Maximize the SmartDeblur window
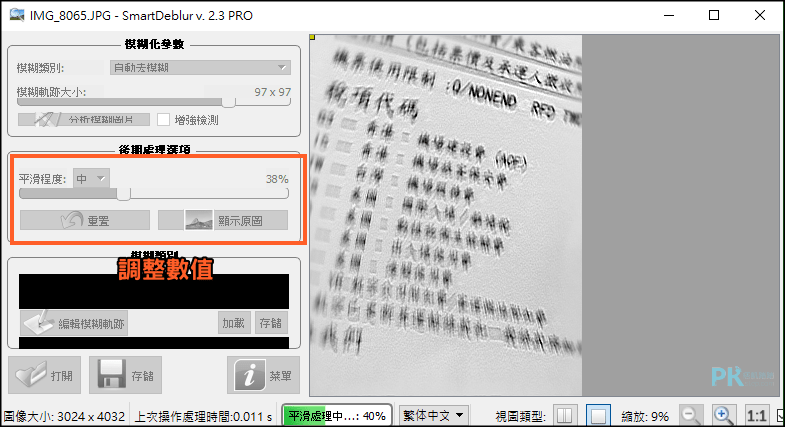This screenshot has width=785, height=427. 714,15
